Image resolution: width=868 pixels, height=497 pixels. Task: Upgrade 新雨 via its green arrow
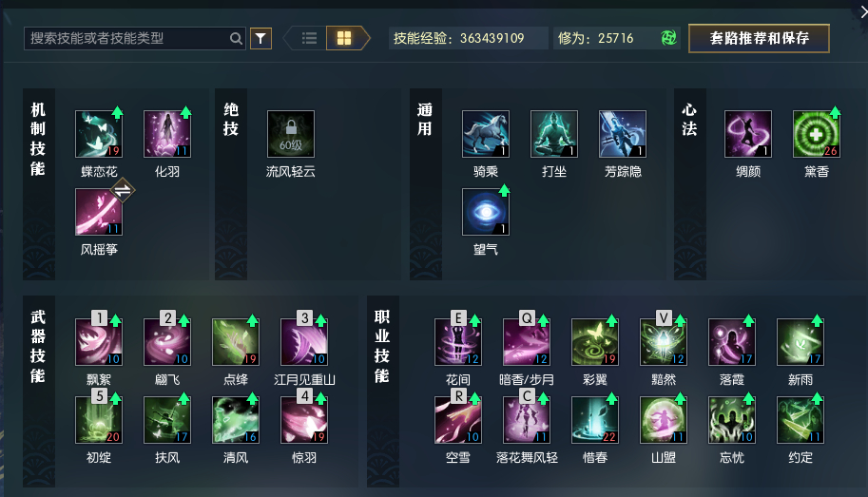pos(817,320)
